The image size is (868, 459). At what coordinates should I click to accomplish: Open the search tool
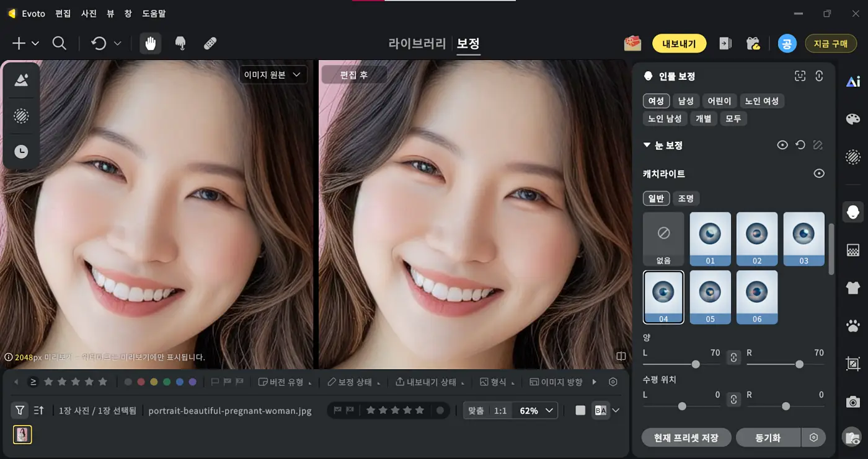[x=59, y=43]
